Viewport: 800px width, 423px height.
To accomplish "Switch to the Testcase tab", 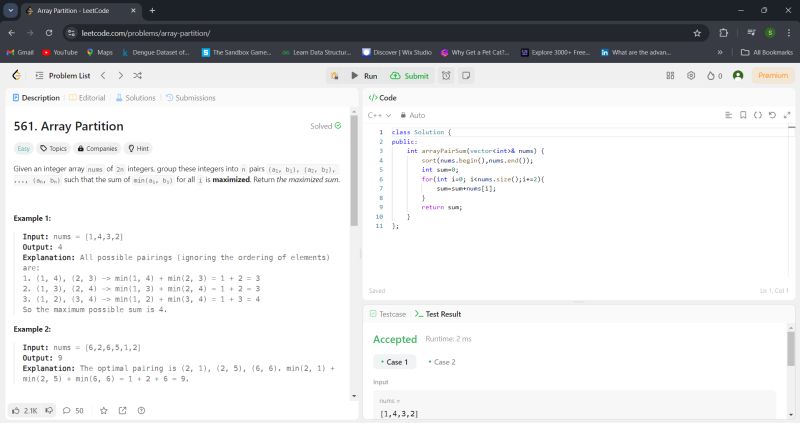I will click(x=388, y=314).
